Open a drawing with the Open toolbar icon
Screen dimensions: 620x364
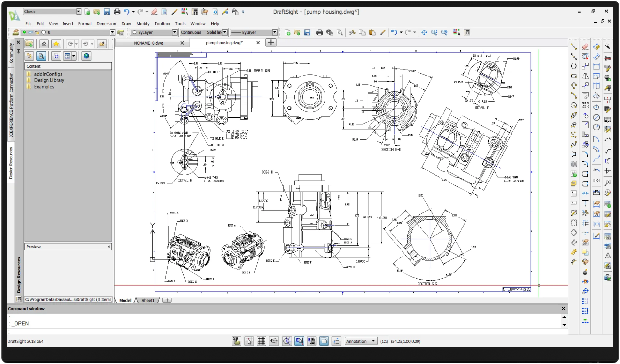coord(97,11)
